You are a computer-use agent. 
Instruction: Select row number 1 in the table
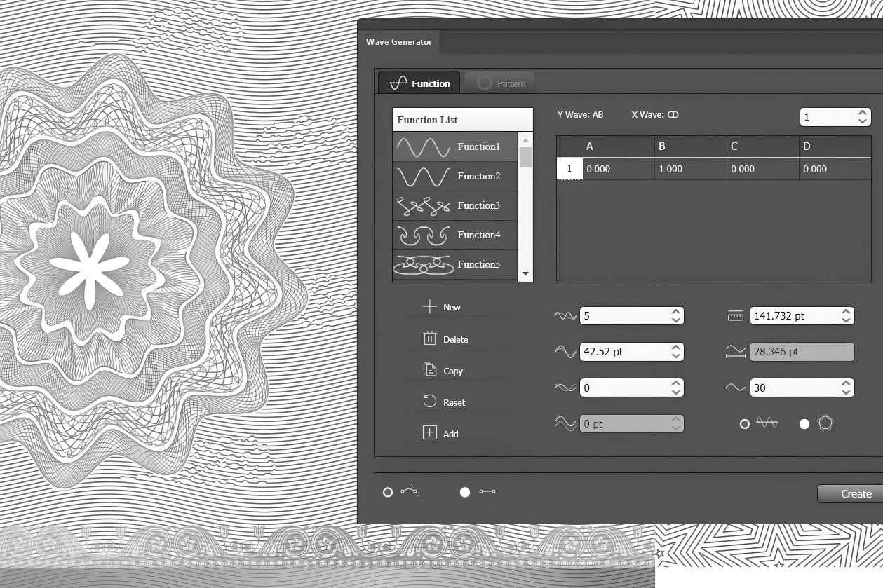(569, 169)
